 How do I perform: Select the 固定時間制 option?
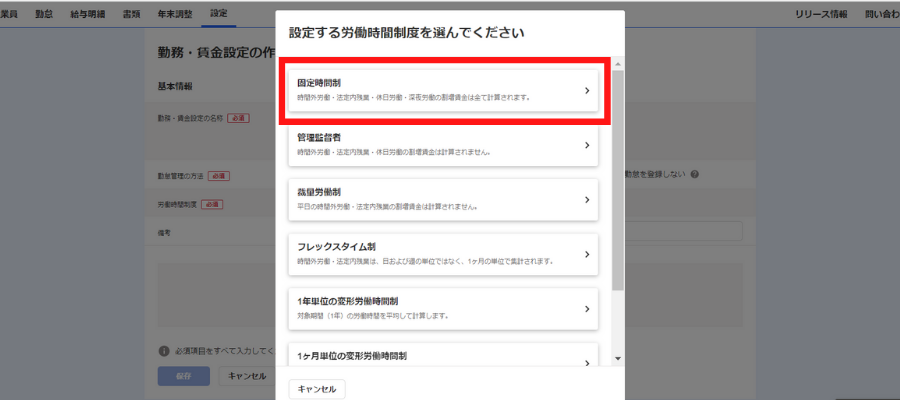(x=440, y=90)
